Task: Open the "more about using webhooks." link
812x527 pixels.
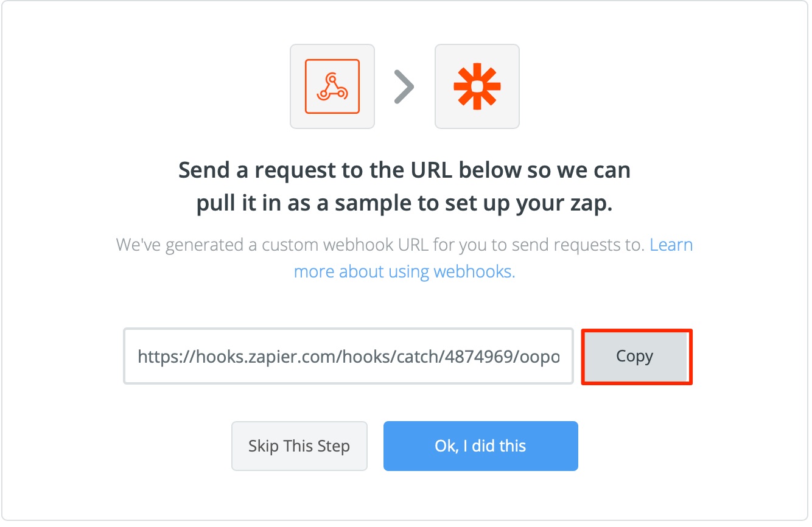Action: 405,271
